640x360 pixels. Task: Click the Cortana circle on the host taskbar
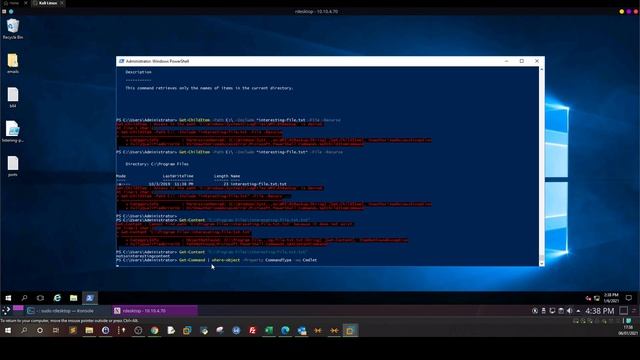[x=40, y=331]
